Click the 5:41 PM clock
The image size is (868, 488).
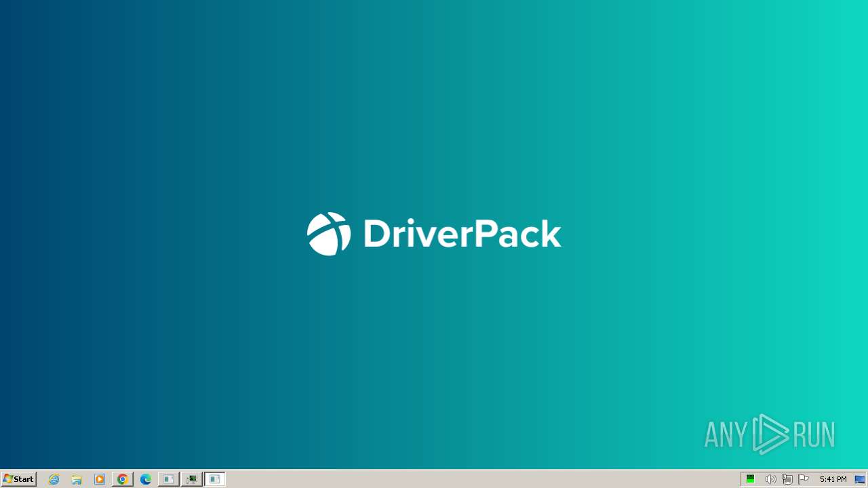click(833, 479)
